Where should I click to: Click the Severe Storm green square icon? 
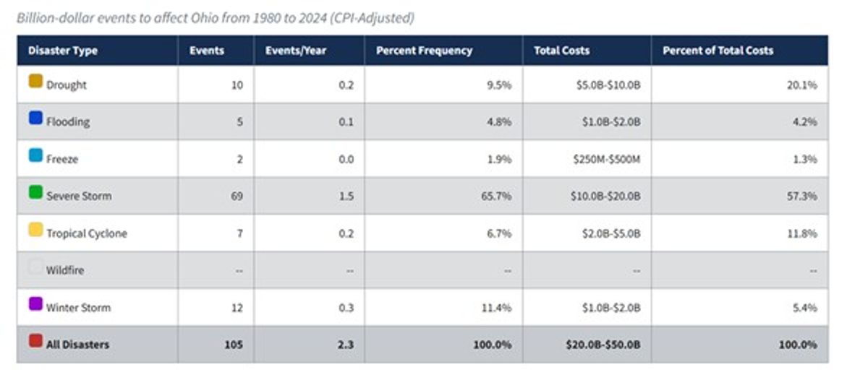35,192
